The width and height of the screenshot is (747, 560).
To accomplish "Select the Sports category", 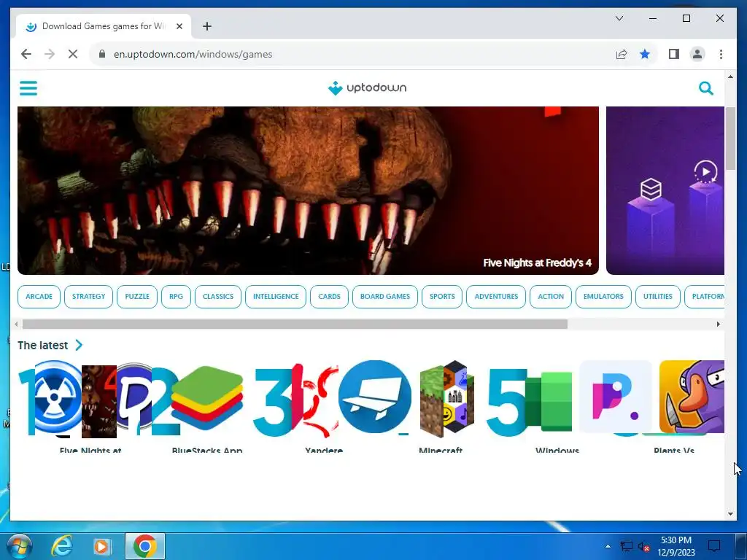I will [x=442, y=297].
